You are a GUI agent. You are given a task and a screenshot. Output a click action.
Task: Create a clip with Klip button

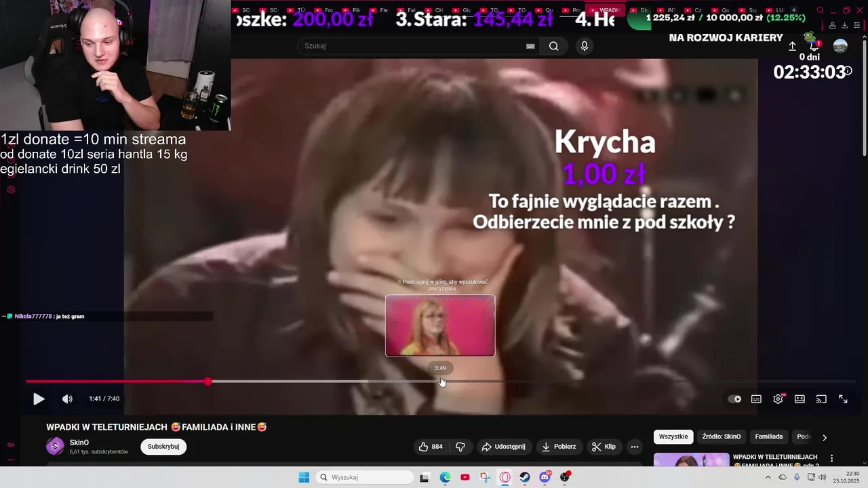point(604,447)
